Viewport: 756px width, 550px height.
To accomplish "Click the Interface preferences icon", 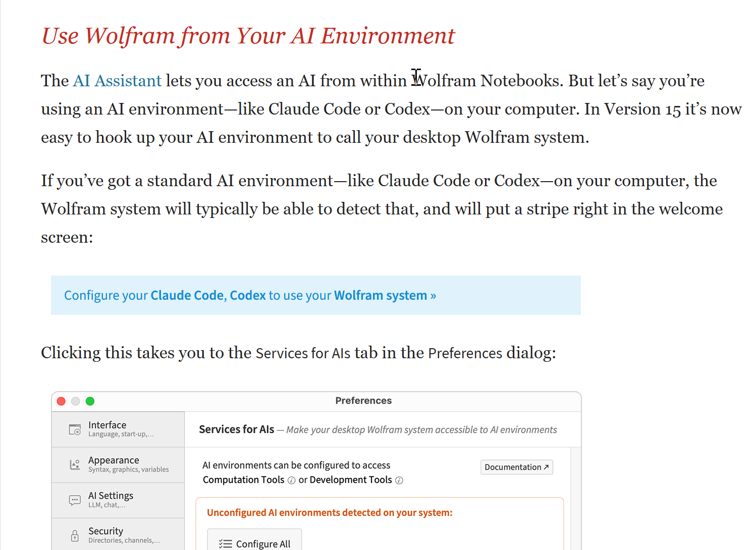I will click(x=75, y=429).
